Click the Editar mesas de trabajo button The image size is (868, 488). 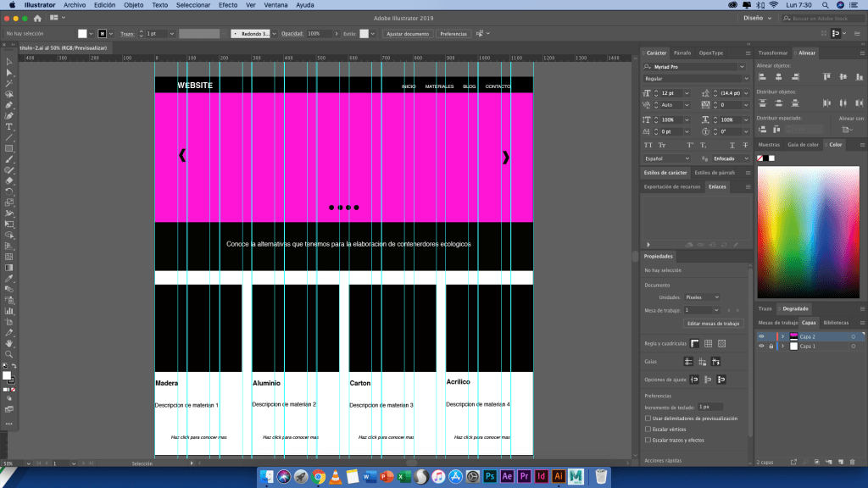tap(713, 324)
